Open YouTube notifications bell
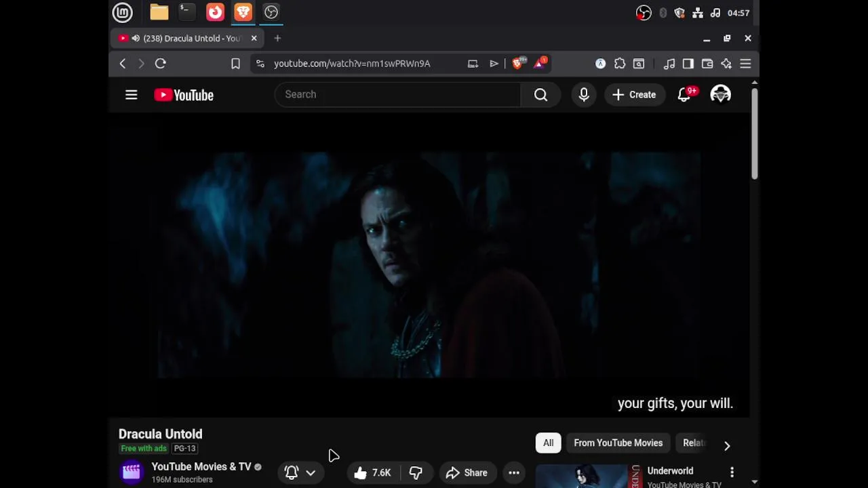Image resolution: width=868 pixels, height=488 pixels. (685, 95)
